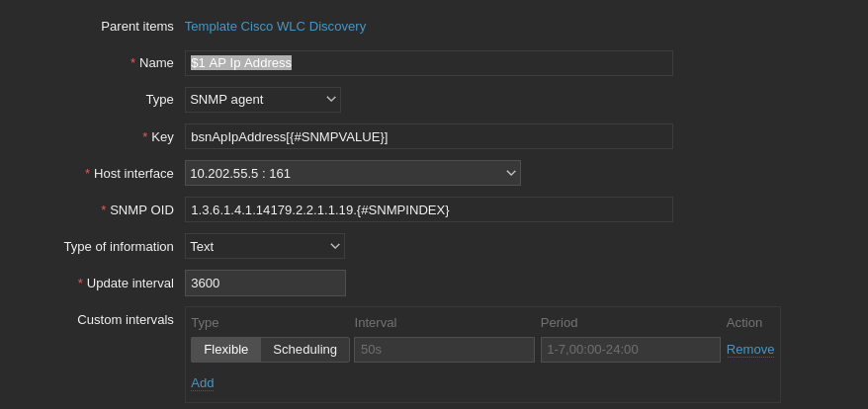Open the Type dropdown showing SNMP agent

click(262, 99)
